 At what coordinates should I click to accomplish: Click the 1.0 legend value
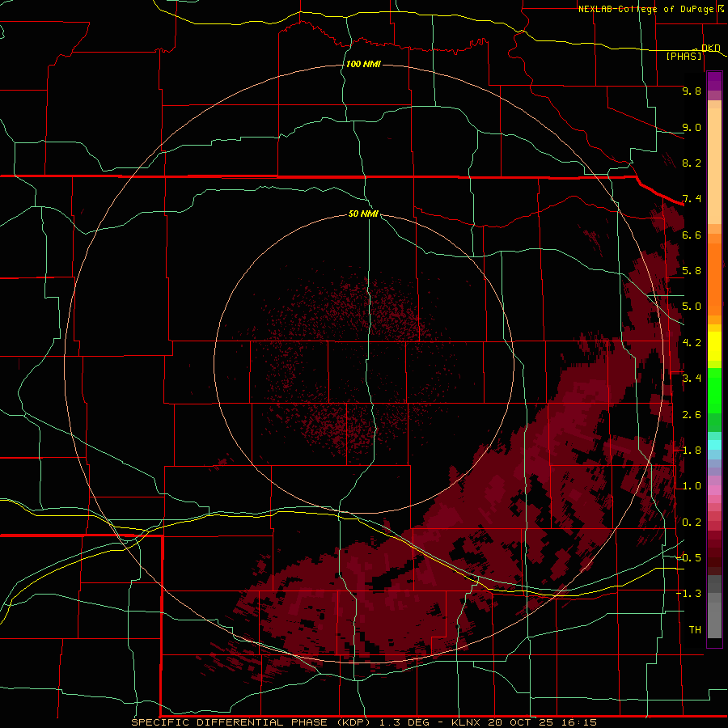click(692, 486)
